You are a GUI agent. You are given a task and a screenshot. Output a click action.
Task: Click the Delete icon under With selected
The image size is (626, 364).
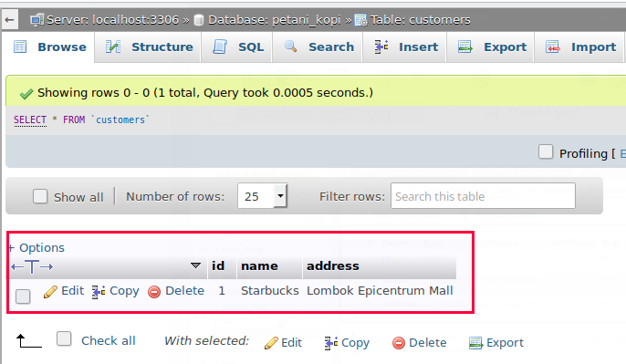click(399, 343)
